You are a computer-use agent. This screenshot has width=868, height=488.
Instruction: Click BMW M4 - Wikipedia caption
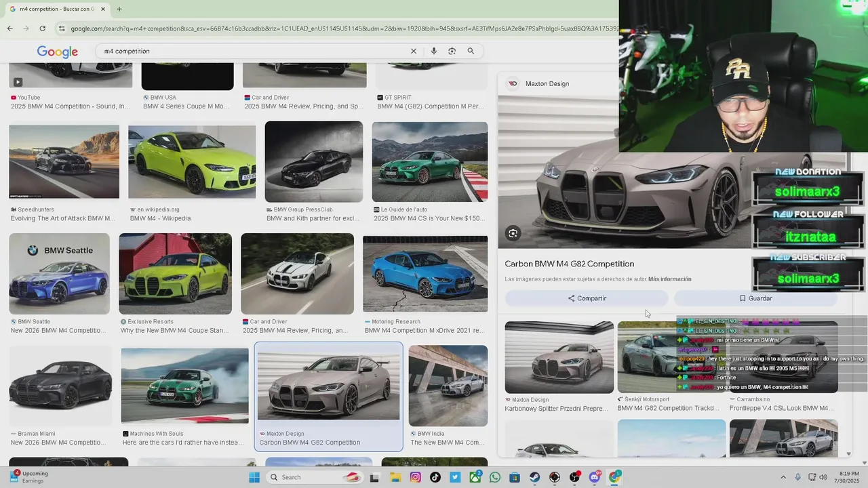coord(160,218)
